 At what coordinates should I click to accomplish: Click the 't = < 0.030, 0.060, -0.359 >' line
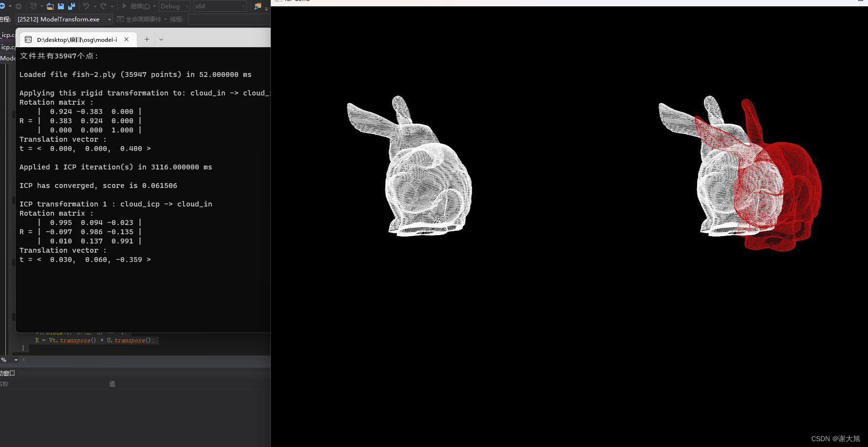(85, 260)
